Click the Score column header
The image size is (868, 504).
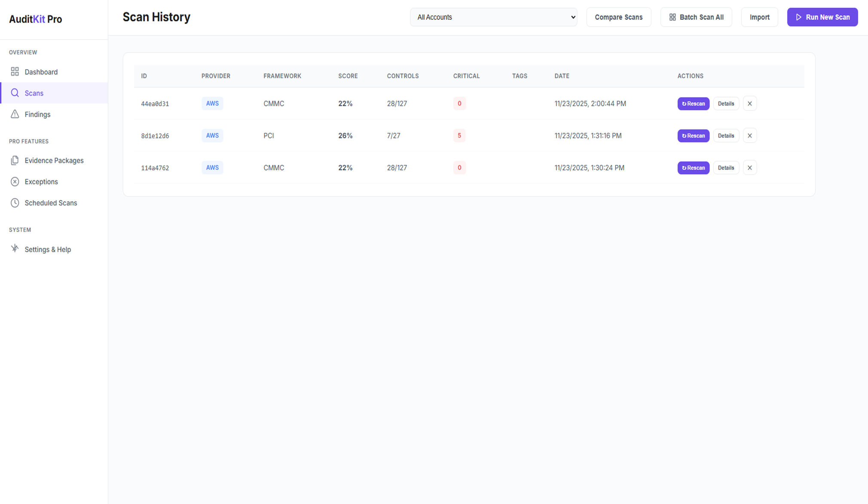pos(348,76)
